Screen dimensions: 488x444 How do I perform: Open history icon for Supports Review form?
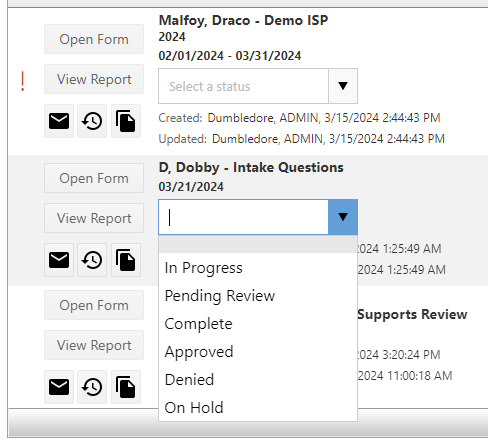(x=92, y=387)
